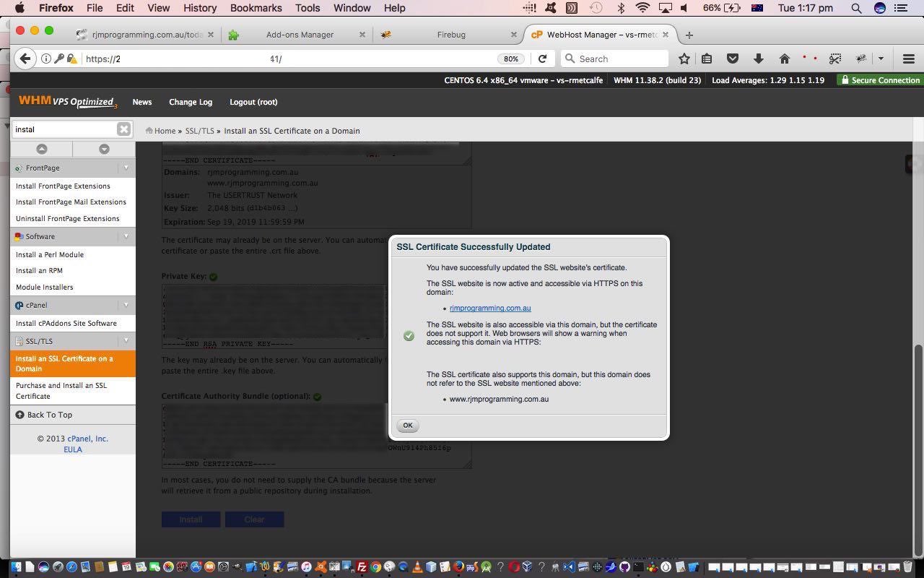The width and height of the screenshot is (924, 578).
Task: Click the Private Key green check icon
Action: click(214, 276)
